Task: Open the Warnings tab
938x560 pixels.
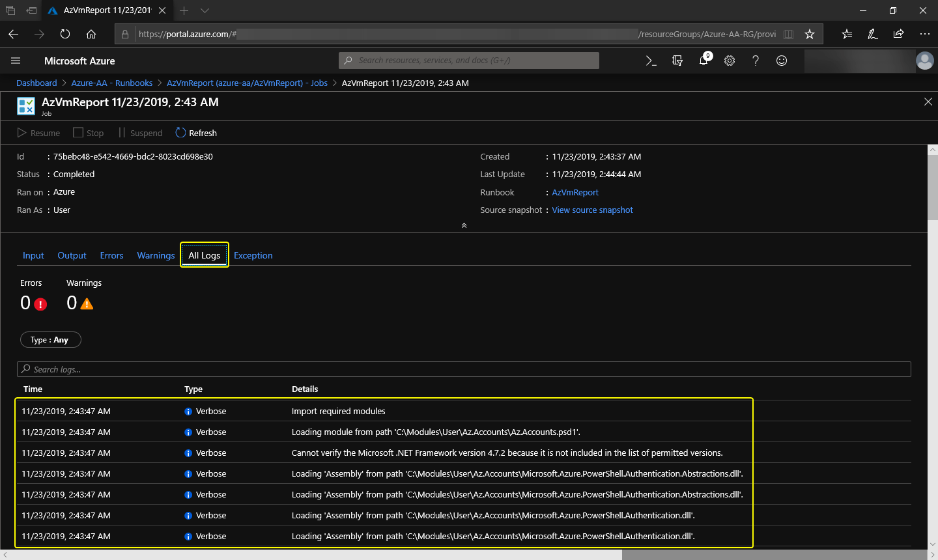Action: [x=156, y=255]
